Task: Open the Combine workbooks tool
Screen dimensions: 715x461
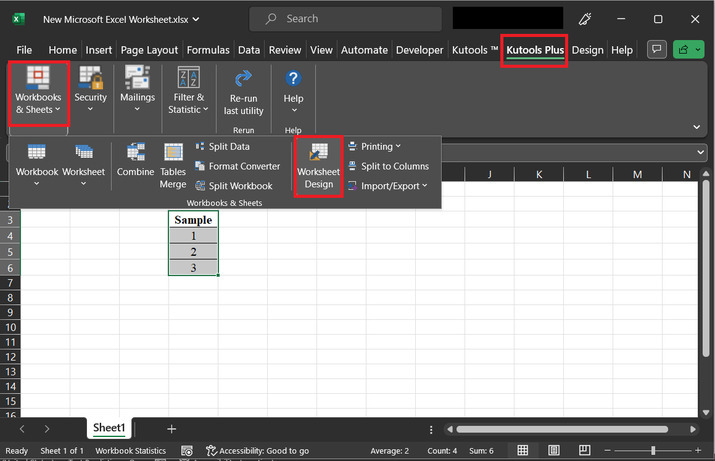Action: click(x=135, y=160)
